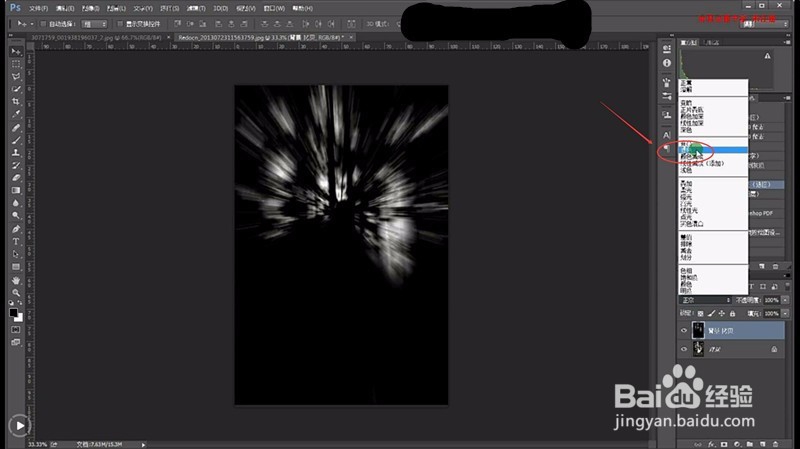
Task: Open the Auto-Select group dropdown
Action: [94, 24]
